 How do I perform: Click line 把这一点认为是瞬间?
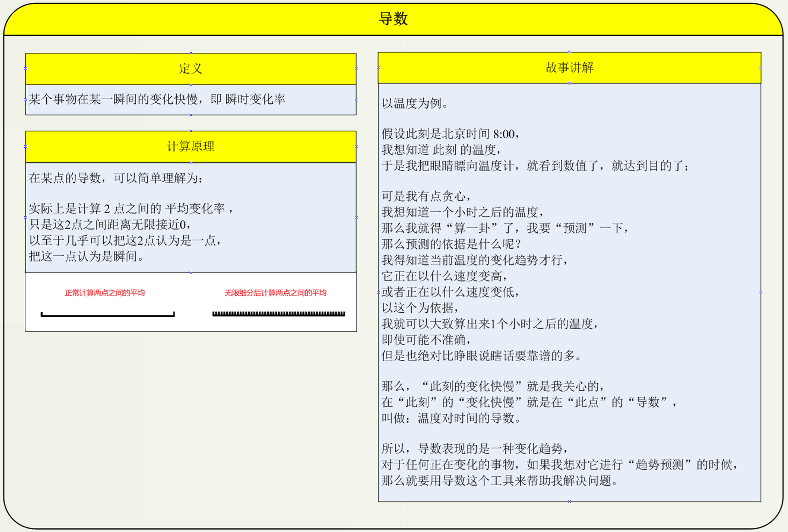(86, 256)
